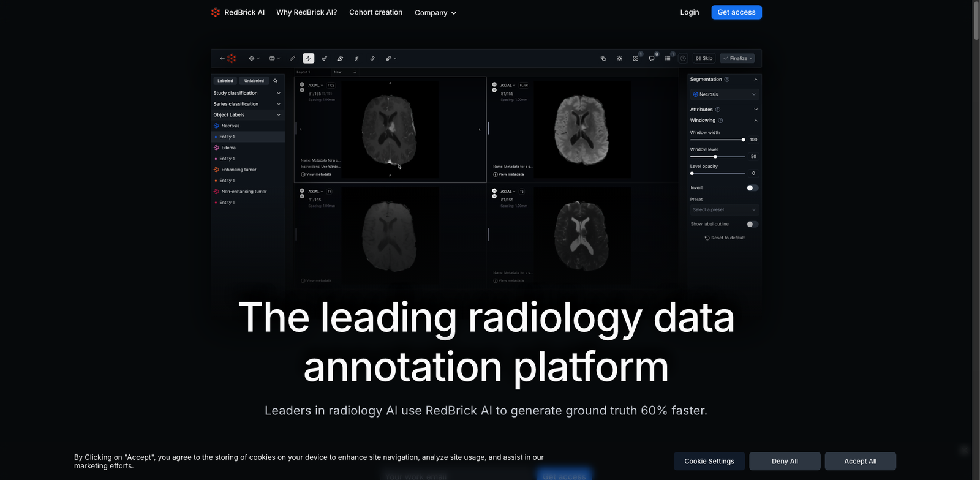This screenshot has width=980, height=480.
Task: Click the highlighted lightning bolt tool
Action: 309,59
